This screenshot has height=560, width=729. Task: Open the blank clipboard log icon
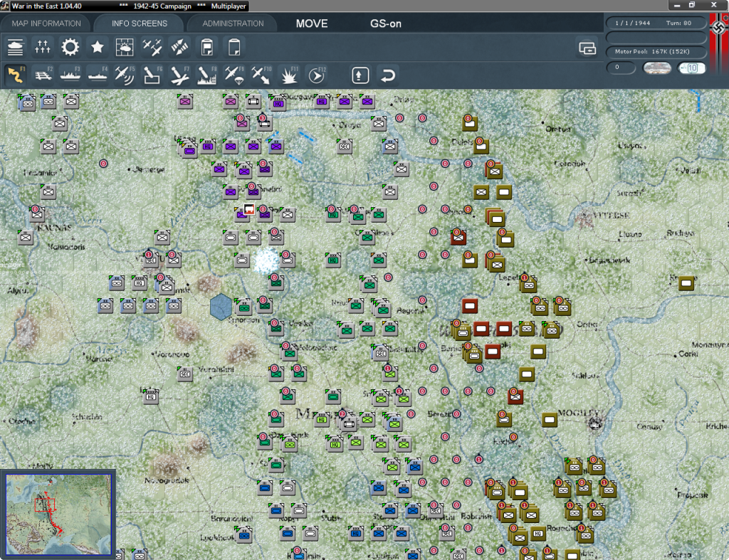234,47
